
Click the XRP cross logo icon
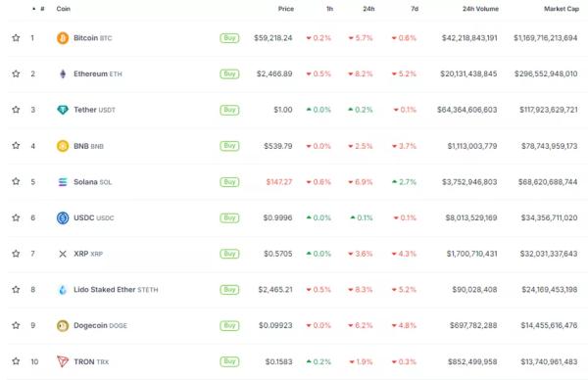click(x=63, y=254)
